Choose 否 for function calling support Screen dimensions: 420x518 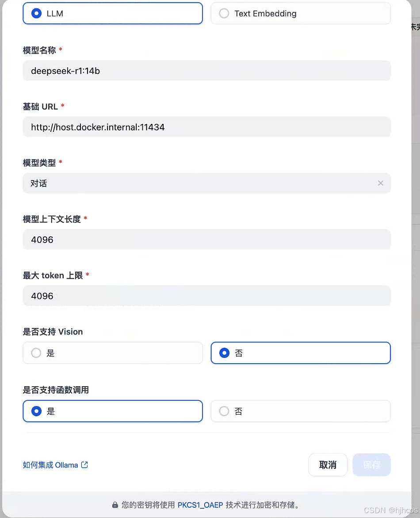301,411
